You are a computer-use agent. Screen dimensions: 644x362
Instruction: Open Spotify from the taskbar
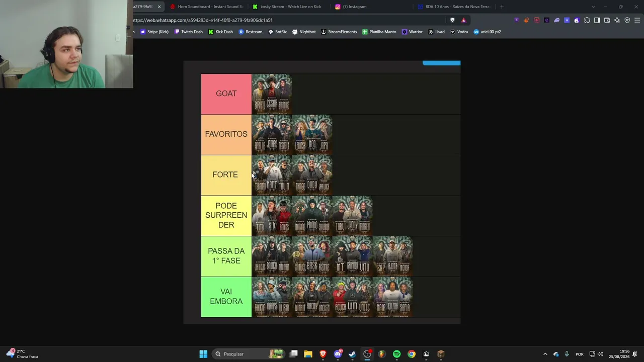pyautogui.click(x=396, y=354)
